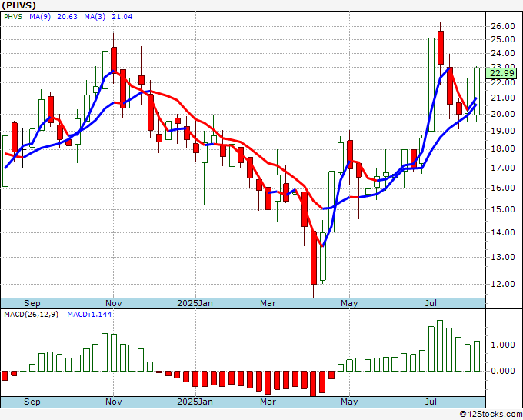The image size is (523, 420).
Task: Click the 14.00 price axis label
Action: coord(503,232)
